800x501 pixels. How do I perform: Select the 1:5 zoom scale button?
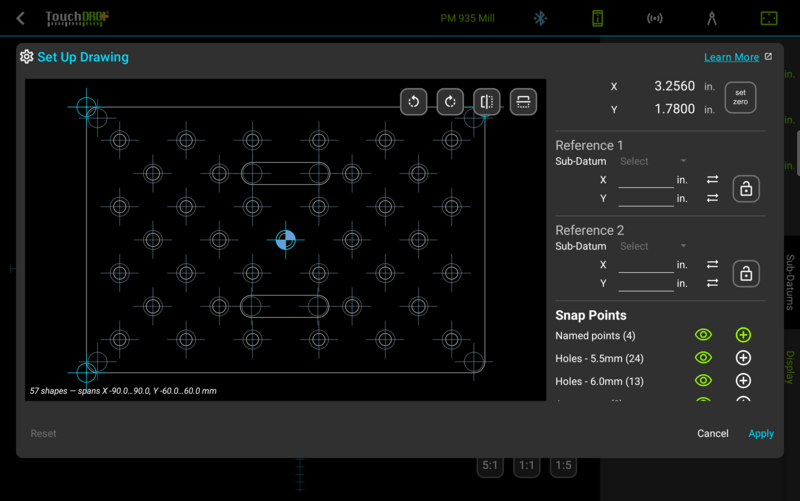pos(563,465)
